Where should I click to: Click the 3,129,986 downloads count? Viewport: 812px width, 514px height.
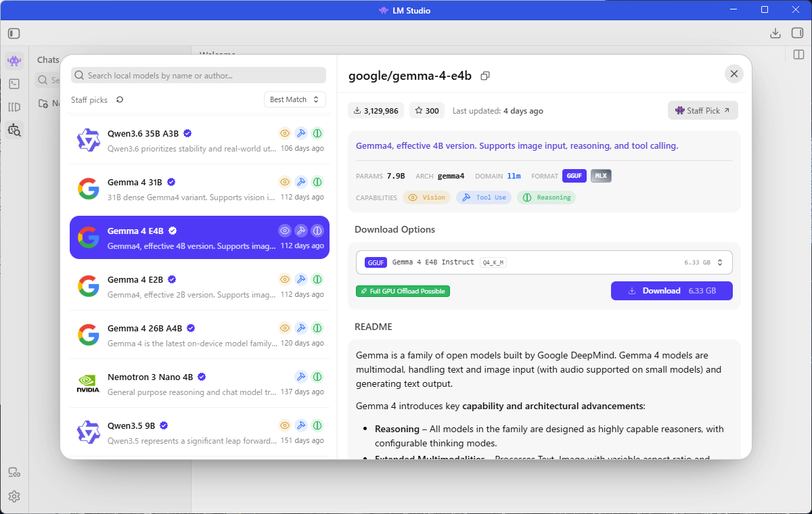click(x=376, y=110)
